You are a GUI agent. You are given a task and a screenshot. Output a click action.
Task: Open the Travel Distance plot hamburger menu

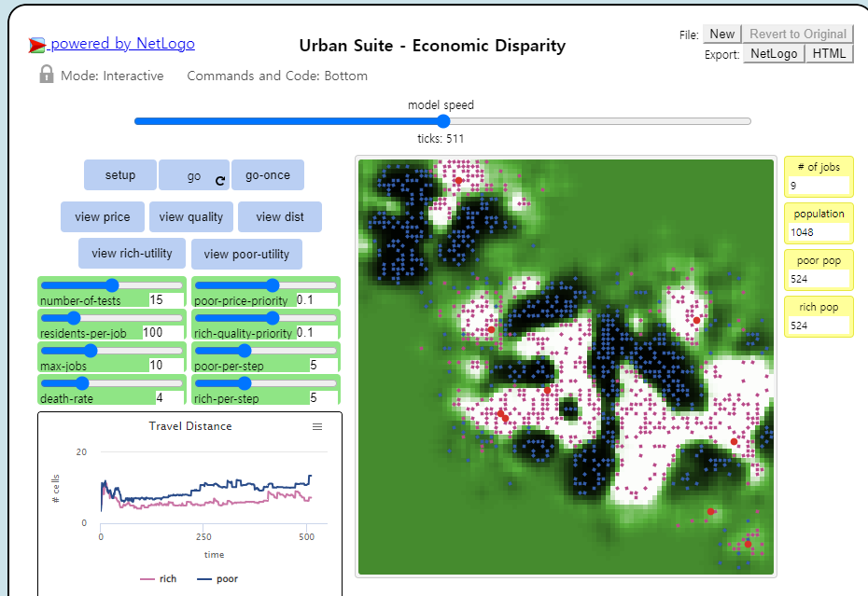[x=317, y=426]
